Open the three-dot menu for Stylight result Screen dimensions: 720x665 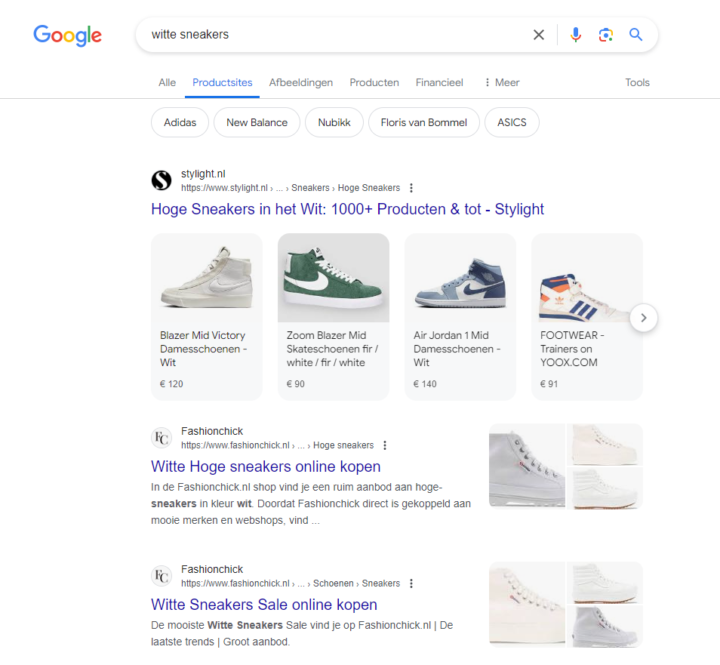411,188
